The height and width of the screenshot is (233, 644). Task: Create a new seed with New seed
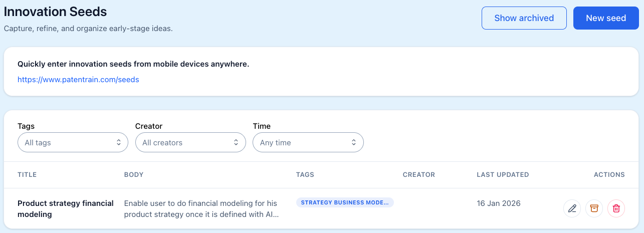coord(606,18)
